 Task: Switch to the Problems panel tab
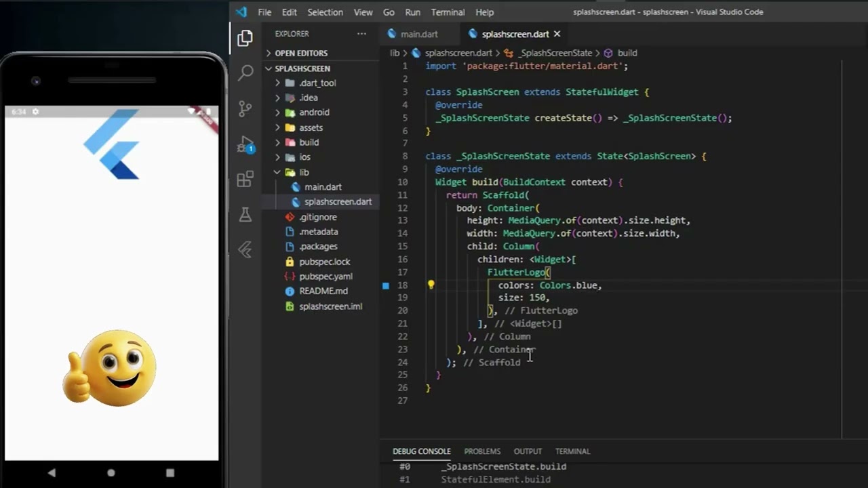point(482,451)
